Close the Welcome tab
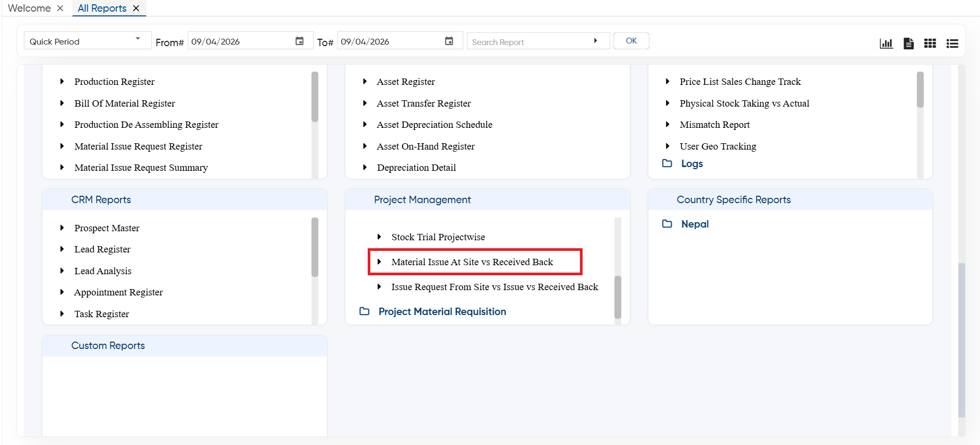 [x=60, y=8]
